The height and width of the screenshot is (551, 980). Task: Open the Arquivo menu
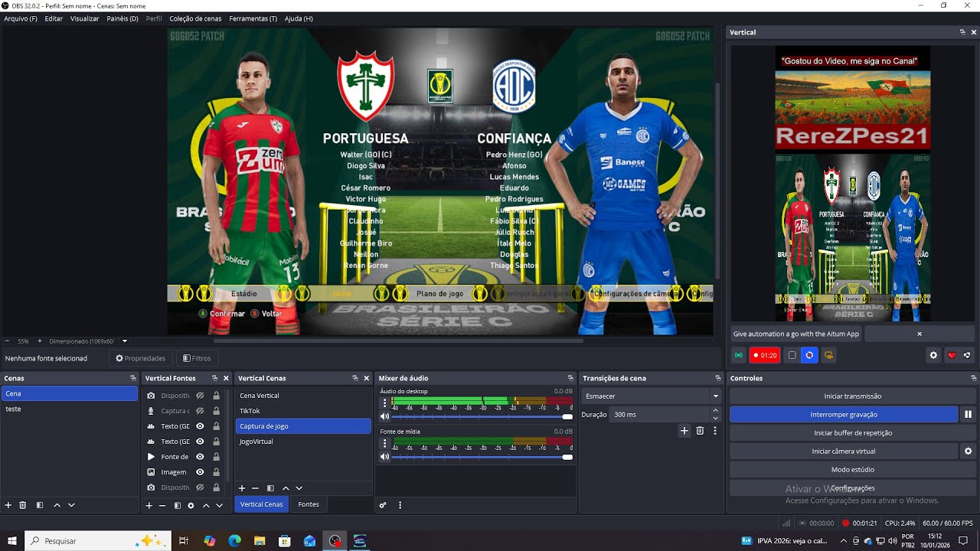coord(21,18)
